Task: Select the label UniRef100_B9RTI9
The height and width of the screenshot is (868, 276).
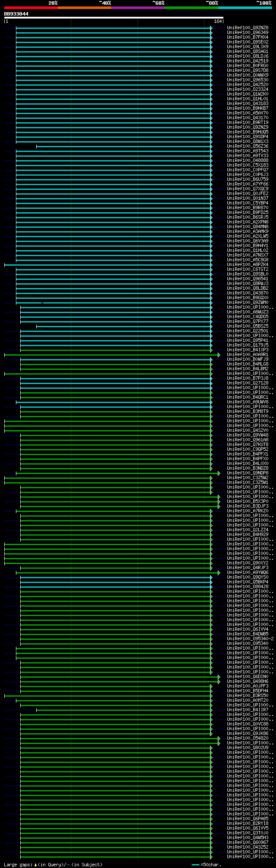Action: [x=248, y=123]
